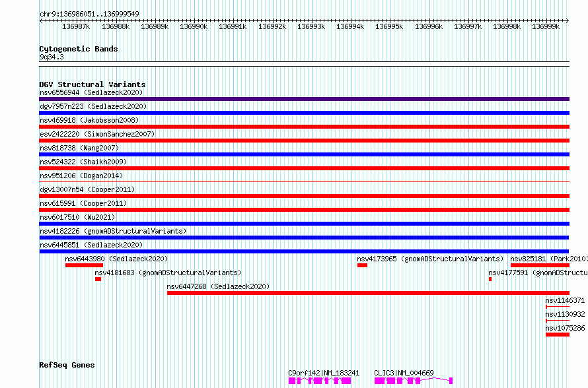Click the RefSeq Genes track title
This screenshot has height=388, width=588.
pos(67,365)
